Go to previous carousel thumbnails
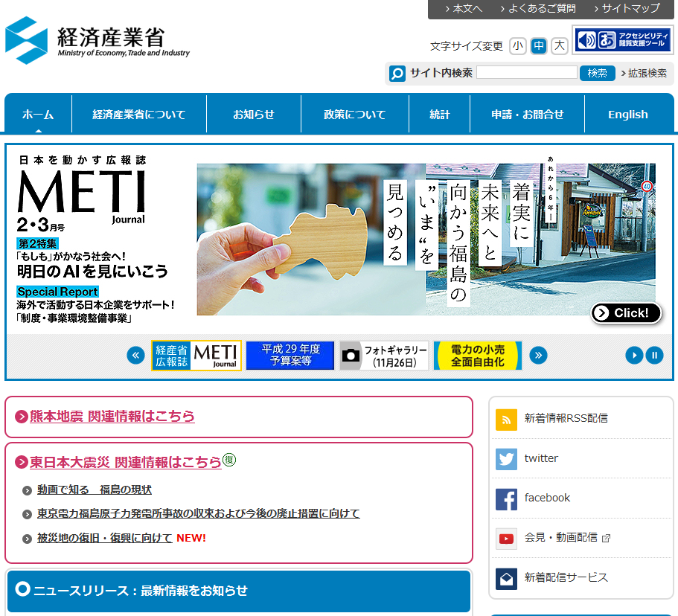 (x=135, y=356)
